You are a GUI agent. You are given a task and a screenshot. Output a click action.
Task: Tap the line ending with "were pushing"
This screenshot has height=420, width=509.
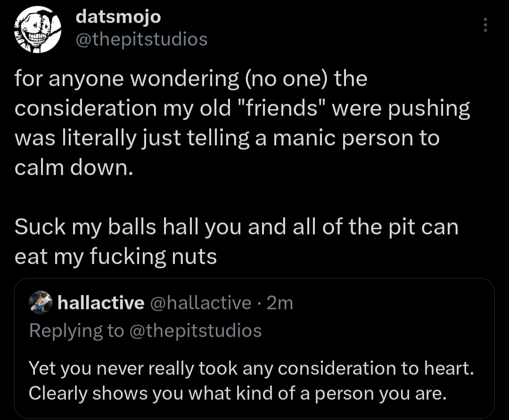click(x=242, y=109)
